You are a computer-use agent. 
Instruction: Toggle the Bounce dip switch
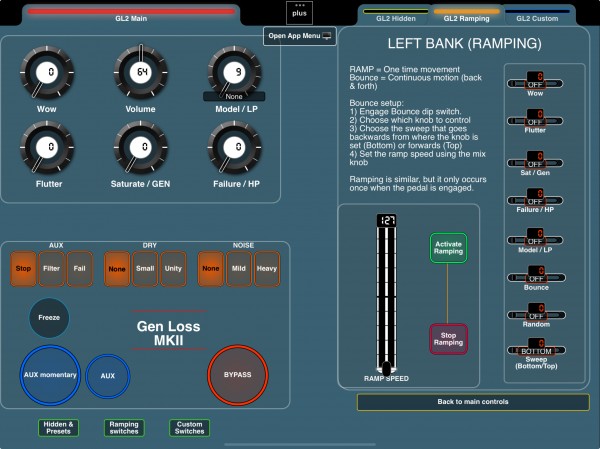(535, 276)
